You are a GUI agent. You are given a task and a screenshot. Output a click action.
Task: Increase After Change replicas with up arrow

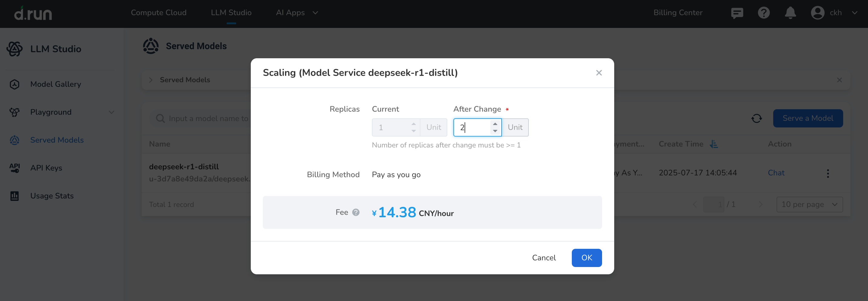point(495,124)
